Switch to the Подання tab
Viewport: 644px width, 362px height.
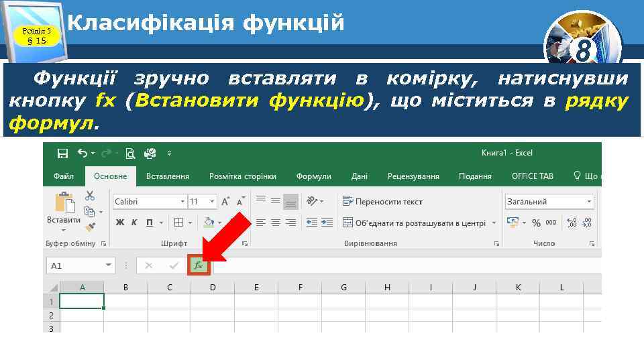475,176
